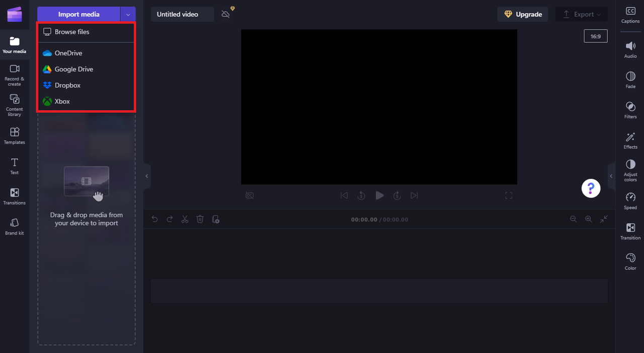Open Record & create panel
644x353 pixels.
15,75
